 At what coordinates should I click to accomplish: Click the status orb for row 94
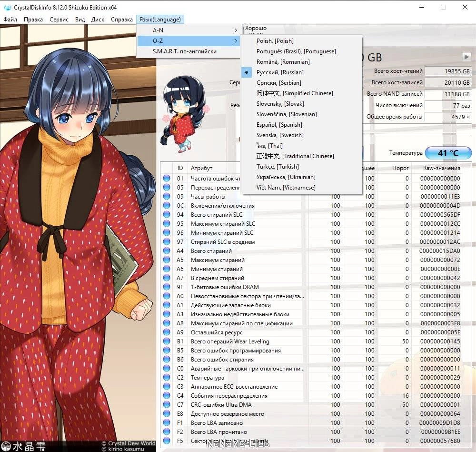point(167,214)
